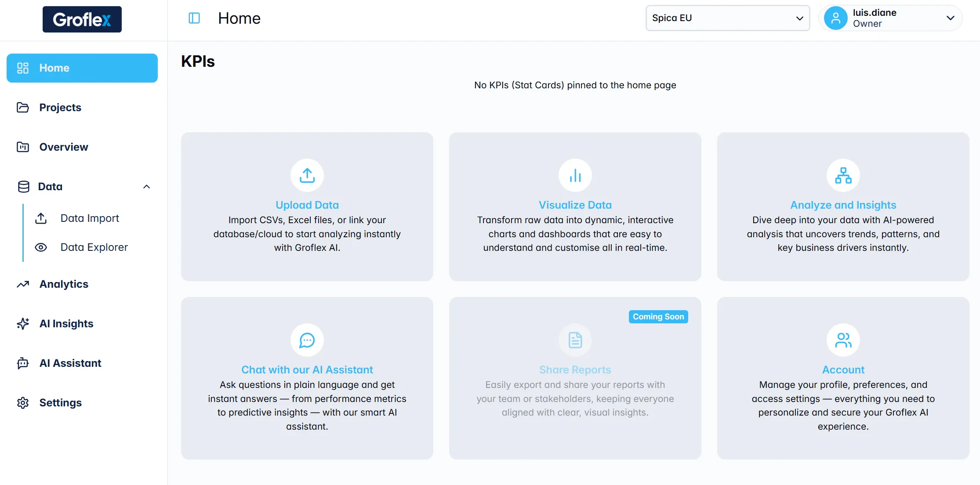Click the Analyze and Insights link title

(x=843, y=205)
